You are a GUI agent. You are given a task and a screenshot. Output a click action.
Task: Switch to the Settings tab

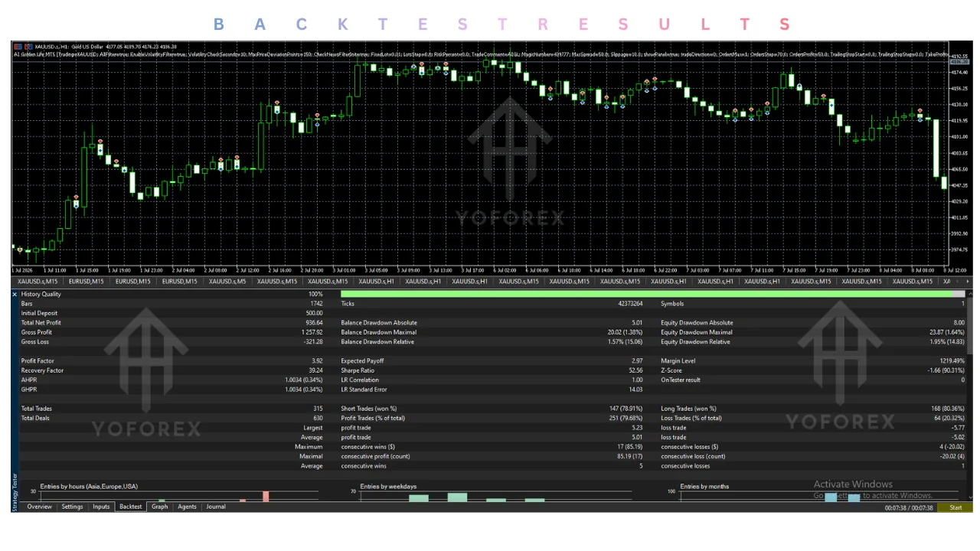72,507
